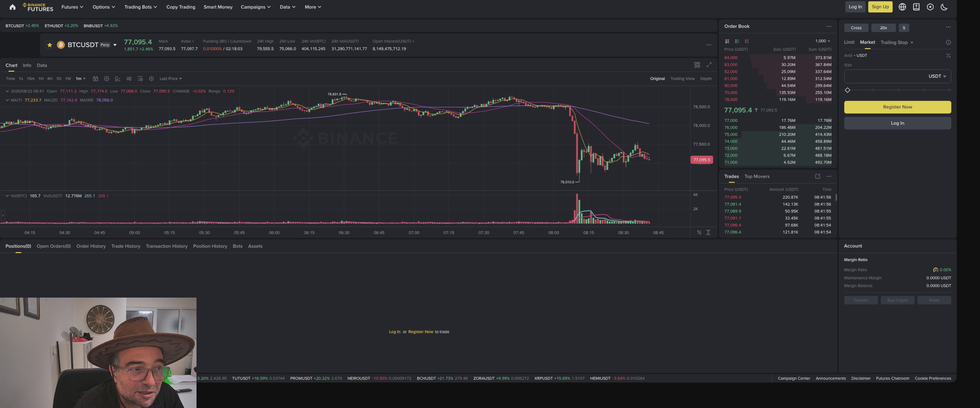Go to the home icon in header
The height and width of the screenshot is (408, 980).
tap(12, 7)
